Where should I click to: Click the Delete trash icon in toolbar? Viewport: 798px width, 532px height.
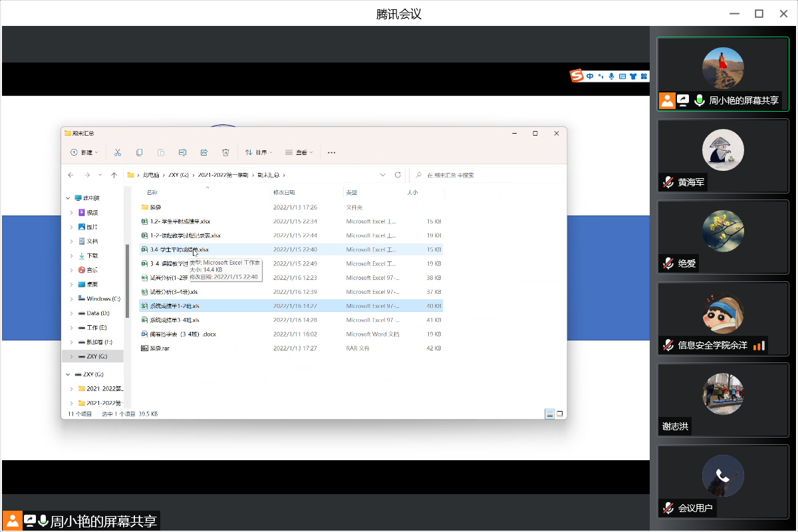[x=225, y=152]
